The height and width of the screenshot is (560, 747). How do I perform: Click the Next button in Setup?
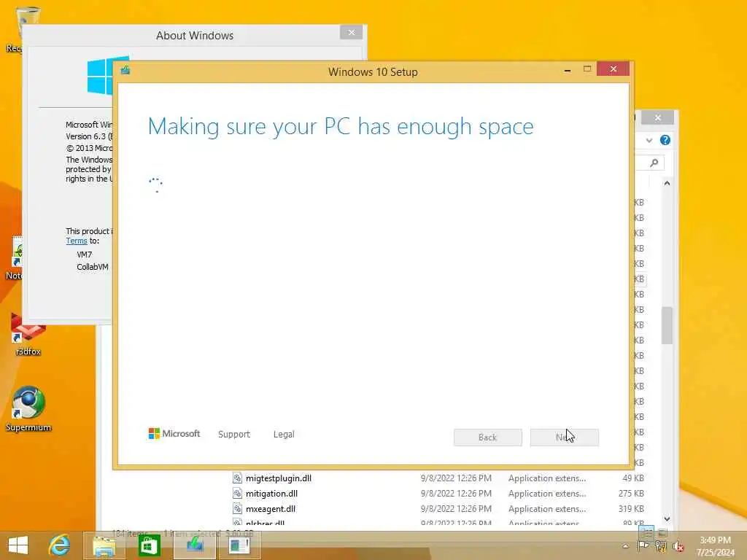(x=565, y=437)
